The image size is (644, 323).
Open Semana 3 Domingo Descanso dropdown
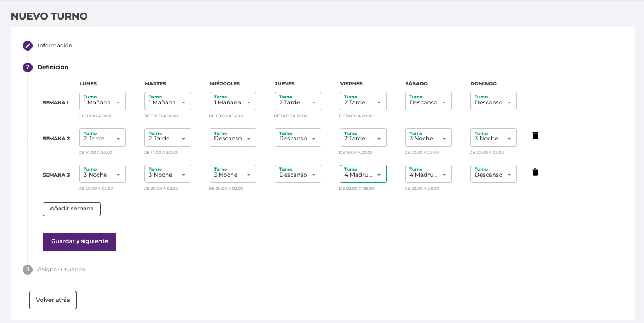pos(494,174)
